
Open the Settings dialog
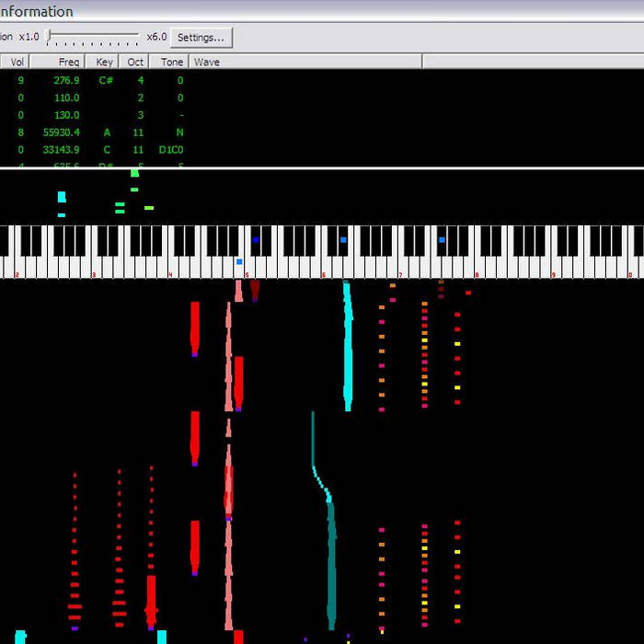(201, 38)
